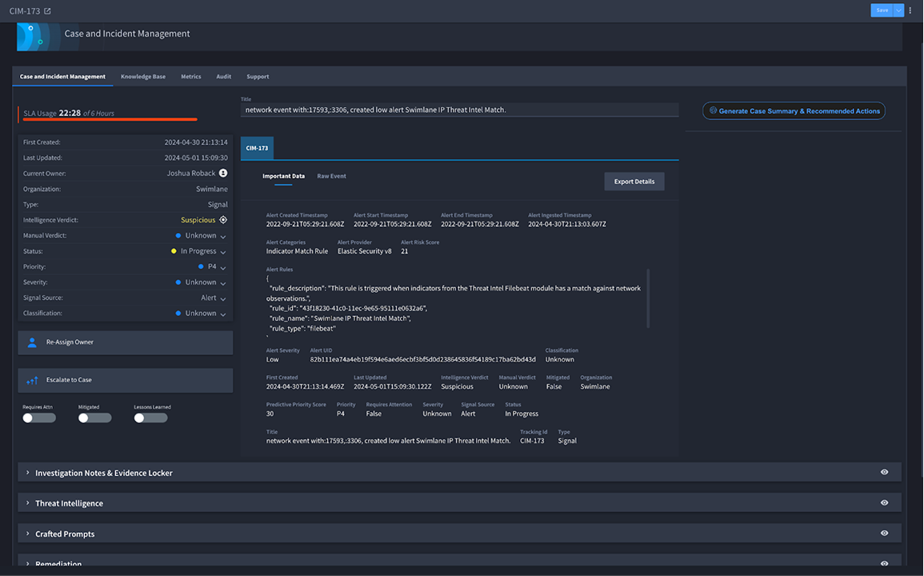The image size is (924, 576).
Task: Toggle visibility of Remediation section
Action: click(885, 564)
